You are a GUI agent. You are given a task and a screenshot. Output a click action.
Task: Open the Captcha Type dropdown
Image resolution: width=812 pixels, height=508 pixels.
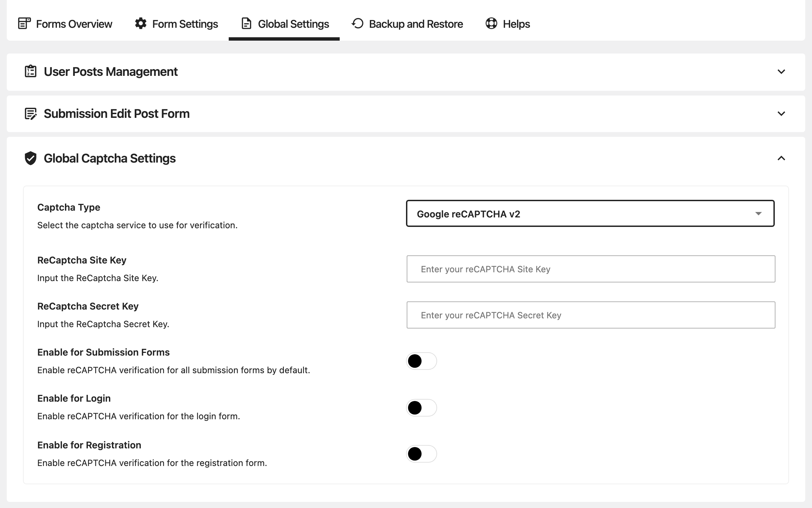click(590, 213)
